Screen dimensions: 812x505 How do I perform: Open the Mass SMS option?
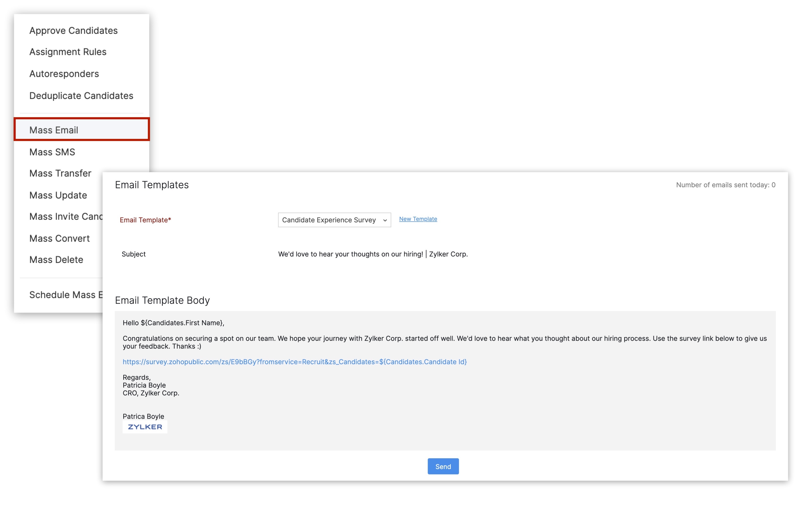pyautogui.click(x=52, y=152)
